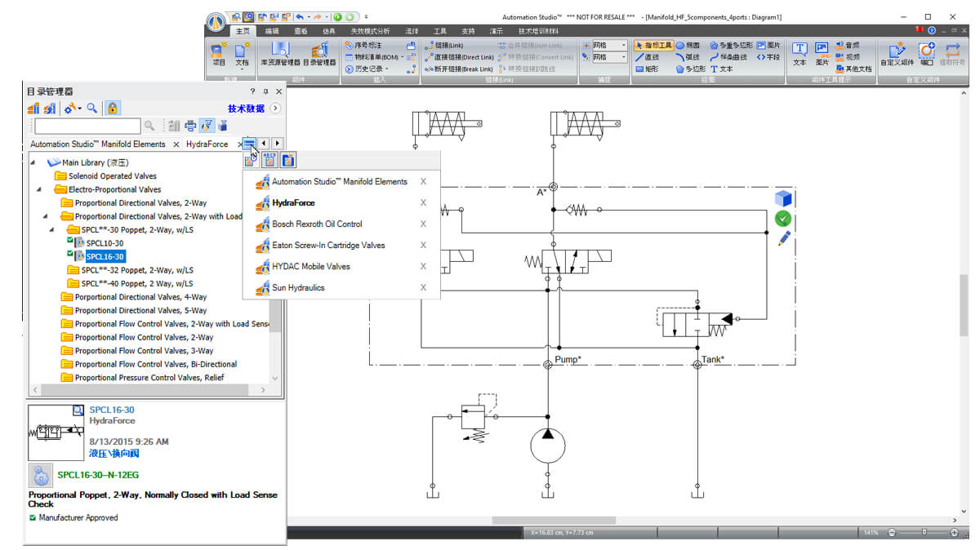Close Sun Hydraulics library with its X

423,287
